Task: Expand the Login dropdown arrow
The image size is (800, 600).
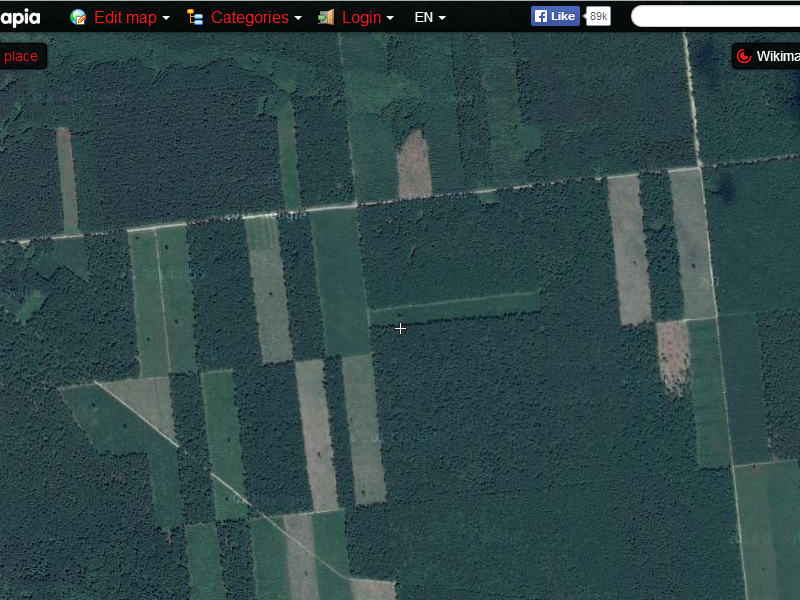Action: click(x=390, y=18)
